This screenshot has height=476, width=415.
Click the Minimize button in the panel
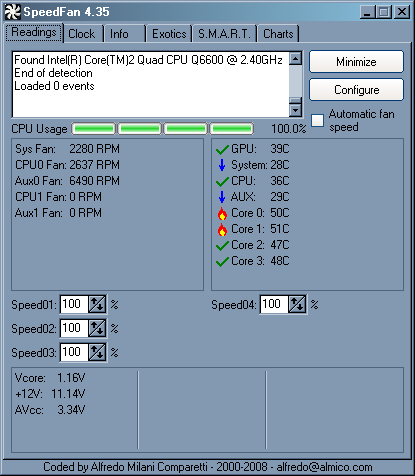356,62
